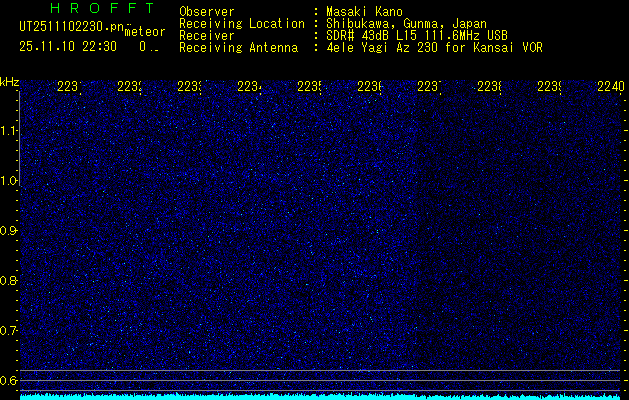Click the Observer field label
629x400 pixels.
207,12
